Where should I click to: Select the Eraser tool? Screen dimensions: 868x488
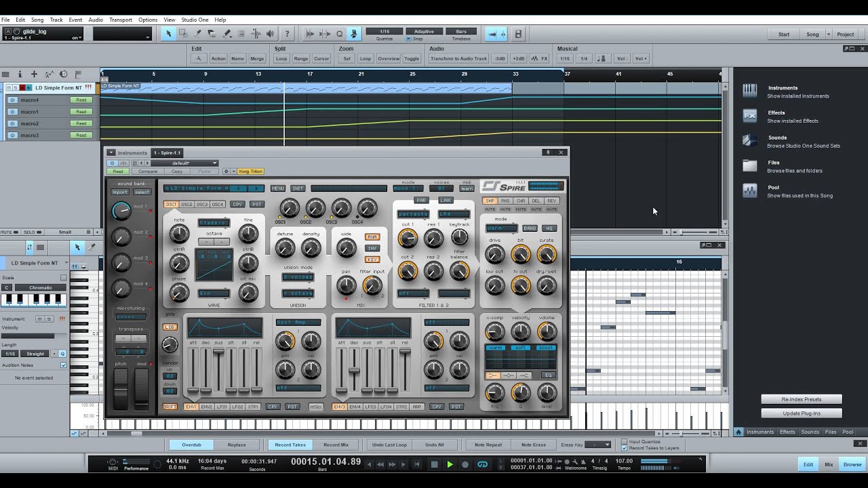pos(212,34)
